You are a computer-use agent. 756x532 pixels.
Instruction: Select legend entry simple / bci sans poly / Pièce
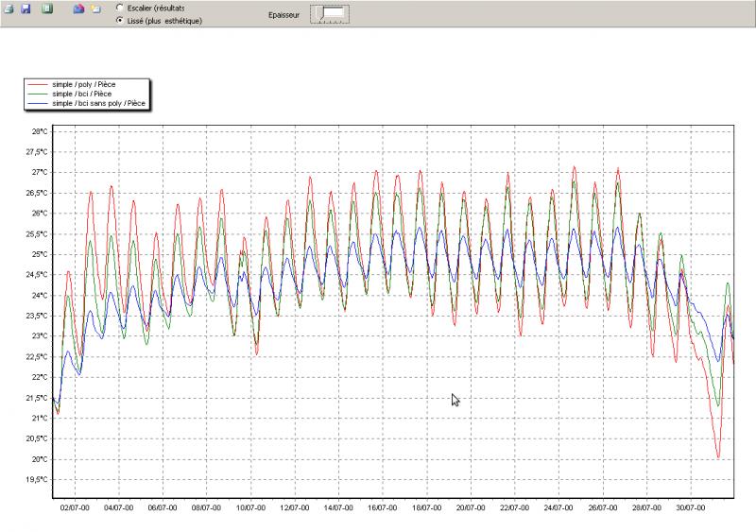[98, 102]
